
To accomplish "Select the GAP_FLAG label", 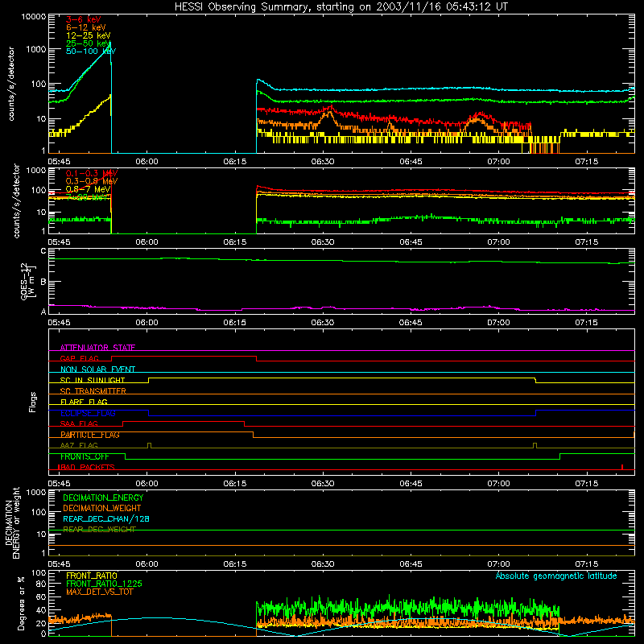I will pyautogui.click(x=80, y=358).
